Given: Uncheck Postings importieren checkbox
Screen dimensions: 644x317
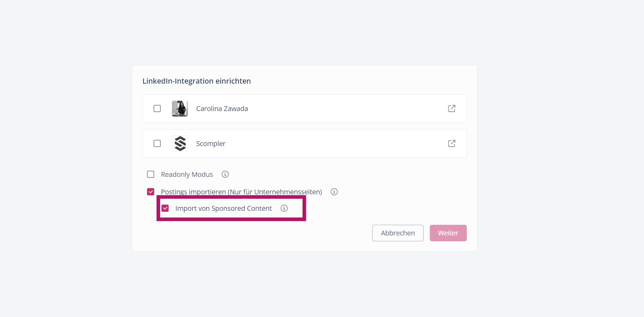Looking at the screenshot, I should pos(151,192).
